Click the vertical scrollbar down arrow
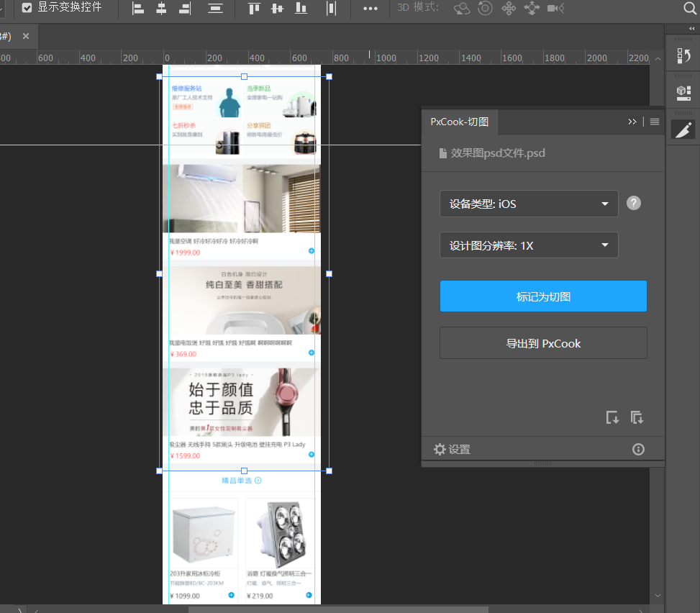Viewport: 700px width, 613px height. (x=658, y=596)
